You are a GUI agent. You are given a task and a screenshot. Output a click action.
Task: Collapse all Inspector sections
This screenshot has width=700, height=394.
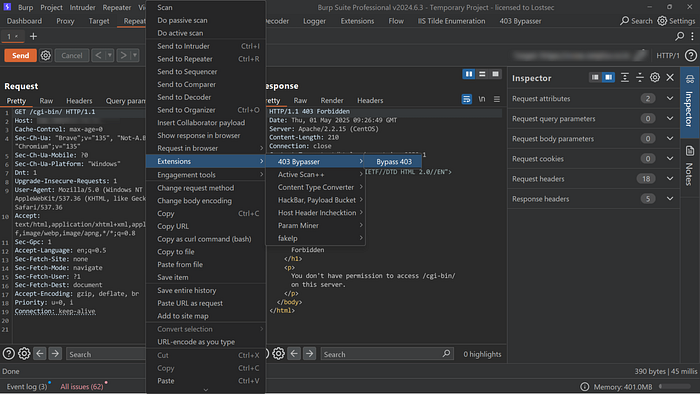[640, 78]
